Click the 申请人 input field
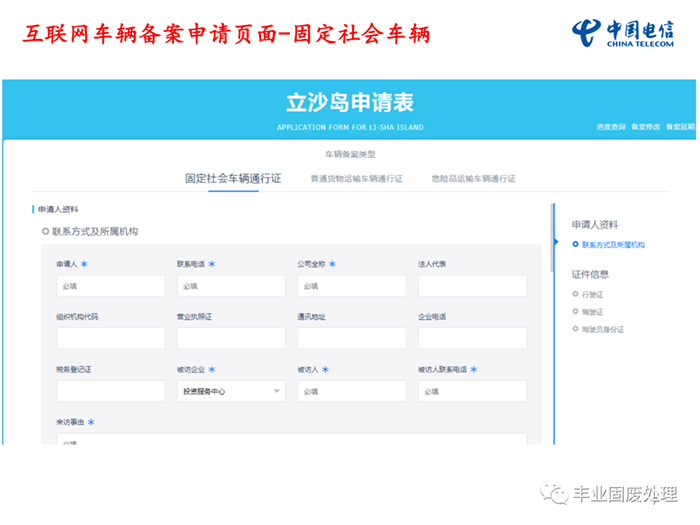Viewport: 700px width, 525px height. coord(110,286)
